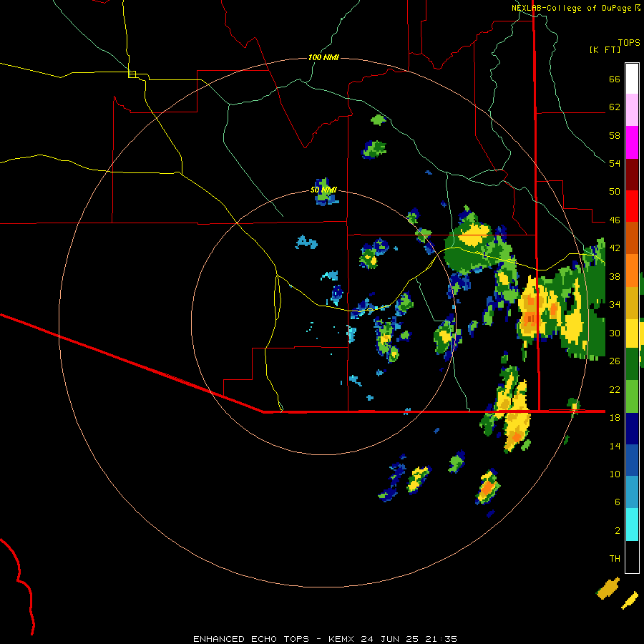Select the dark orange legend color band
The width and height of the screenshot is (644, 644).
pyautogui.click(x=632, y=238)
